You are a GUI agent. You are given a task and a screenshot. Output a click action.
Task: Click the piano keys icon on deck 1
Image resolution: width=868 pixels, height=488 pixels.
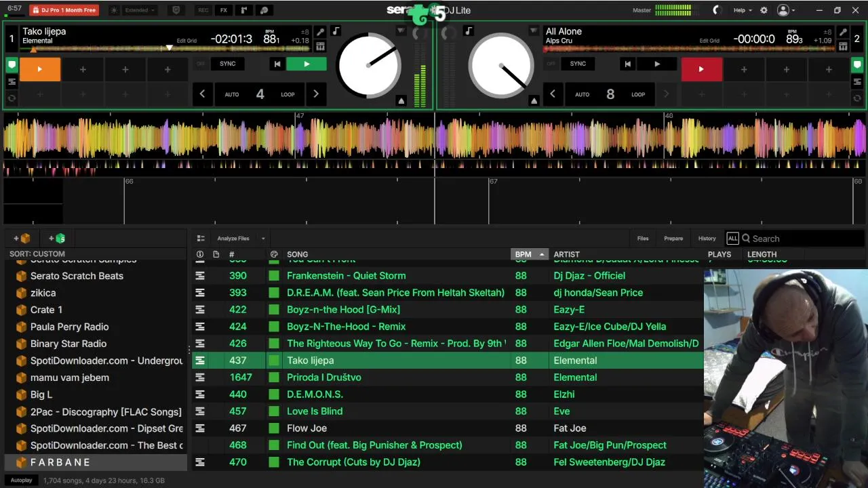(x=320, y=46)
